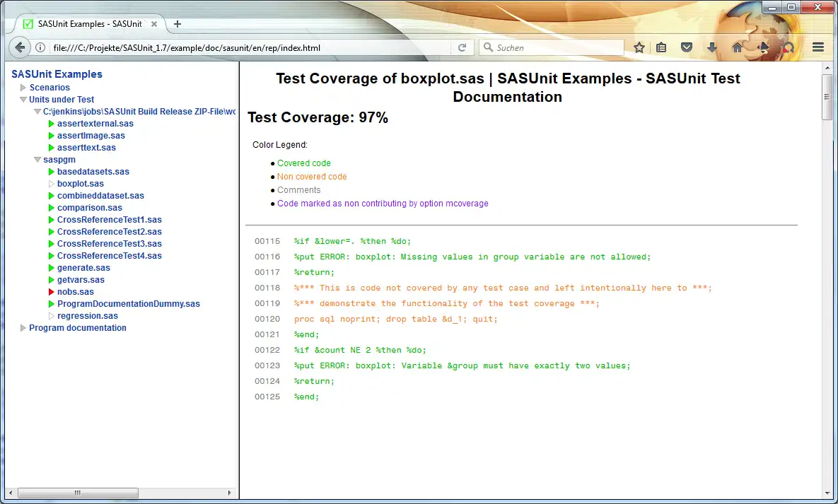Open the Firefox hamburger menu

coord(818,47)
